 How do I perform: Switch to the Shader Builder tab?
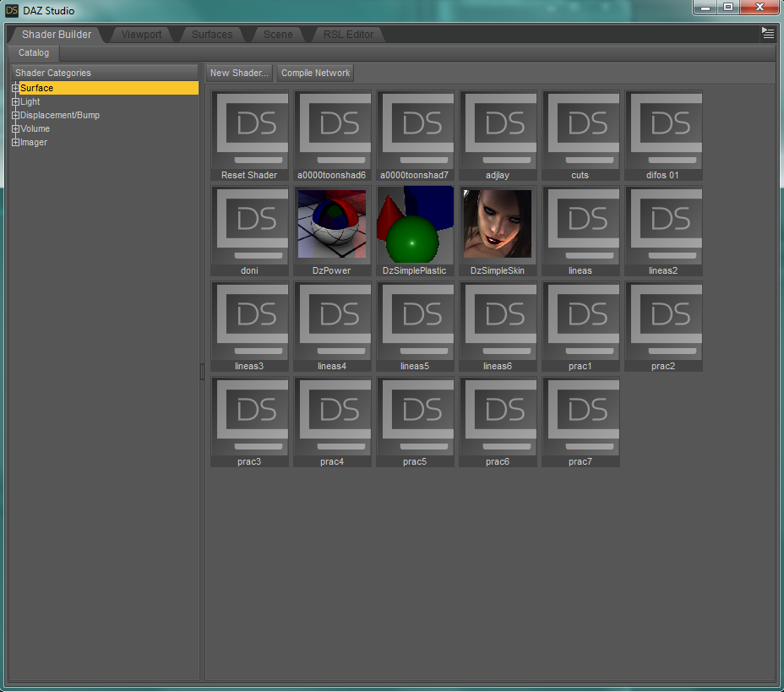coord(57,35)
